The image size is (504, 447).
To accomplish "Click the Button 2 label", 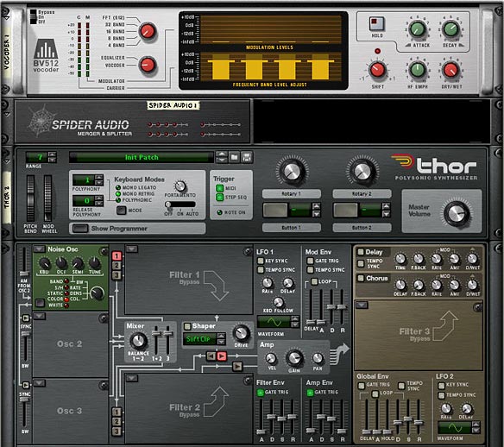I will [x=362, y=228].
